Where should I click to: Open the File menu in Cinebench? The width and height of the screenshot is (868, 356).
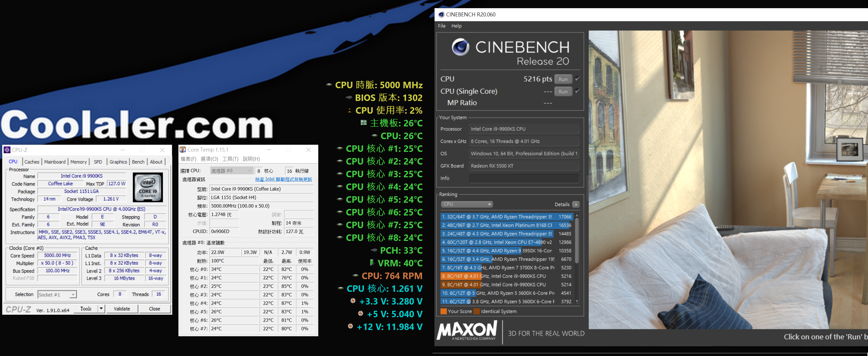coord(442,26)
